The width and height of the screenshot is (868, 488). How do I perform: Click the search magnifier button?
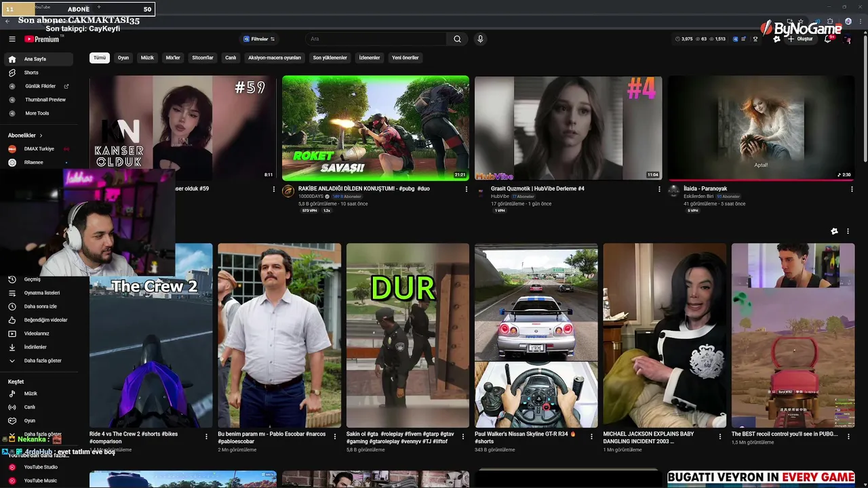(457, 39)
